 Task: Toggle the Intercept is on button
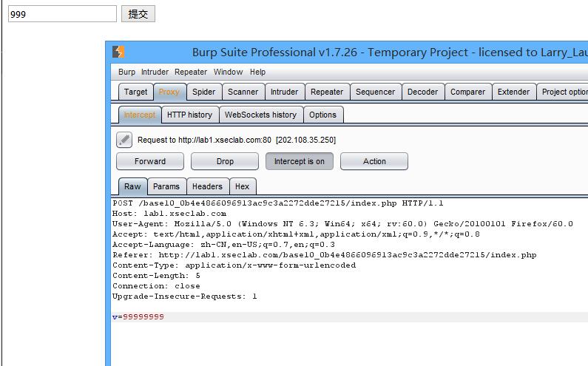click(x=300, y=161)
